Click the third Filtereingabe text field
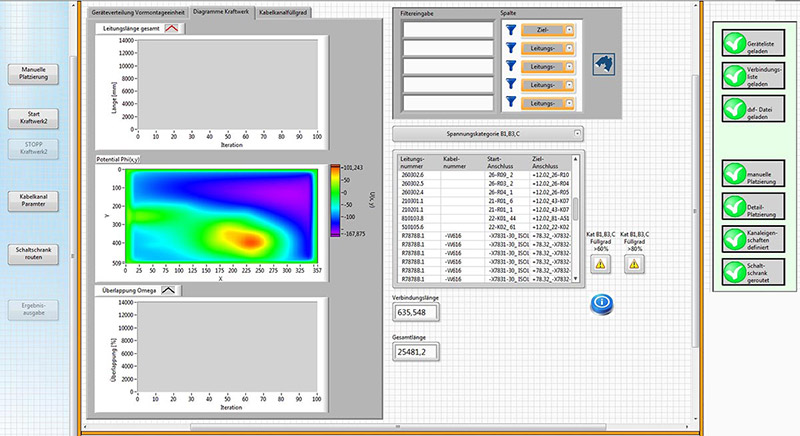The height and width of the screenshot is (436, 800). click(448, 67)
